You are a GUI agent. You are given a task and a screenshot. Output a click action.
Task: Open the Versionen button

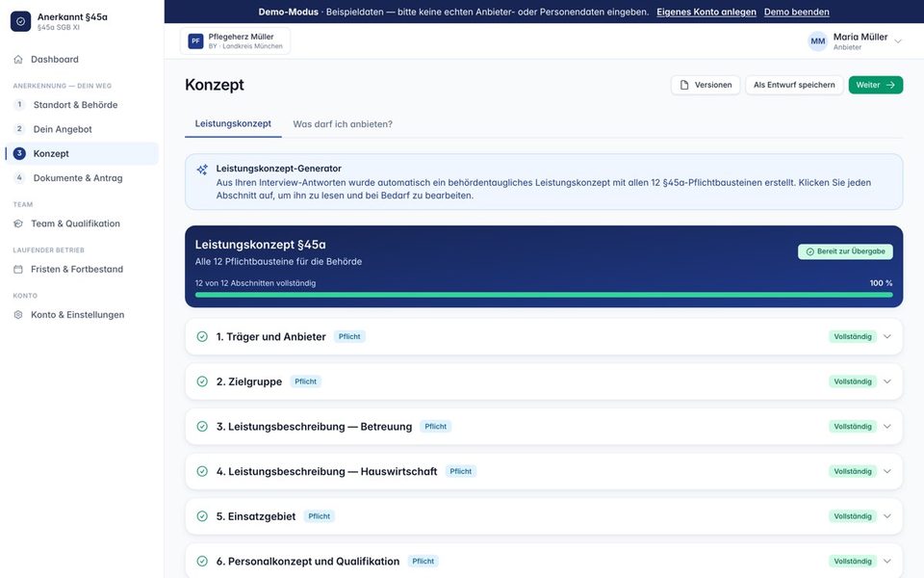tap(706, 85)
